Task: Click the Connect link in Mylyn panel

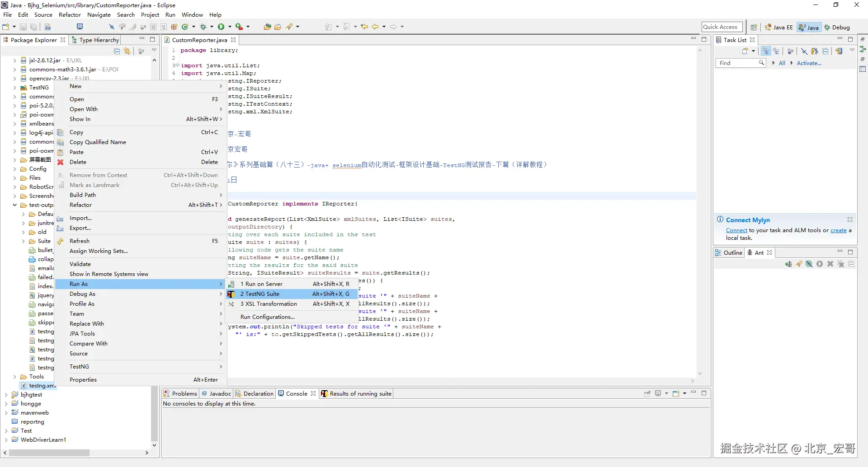Action: [736, 230]
